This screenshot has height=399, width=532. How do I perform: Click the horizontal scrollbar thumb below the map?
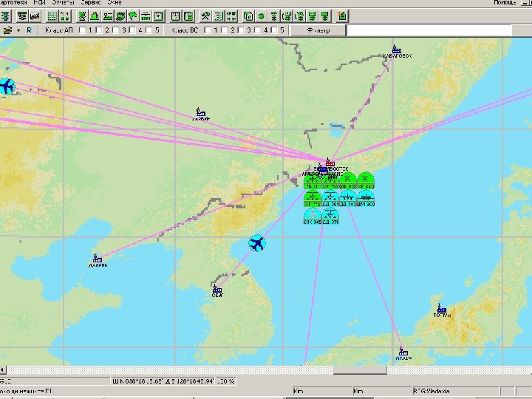coord(360,370)
